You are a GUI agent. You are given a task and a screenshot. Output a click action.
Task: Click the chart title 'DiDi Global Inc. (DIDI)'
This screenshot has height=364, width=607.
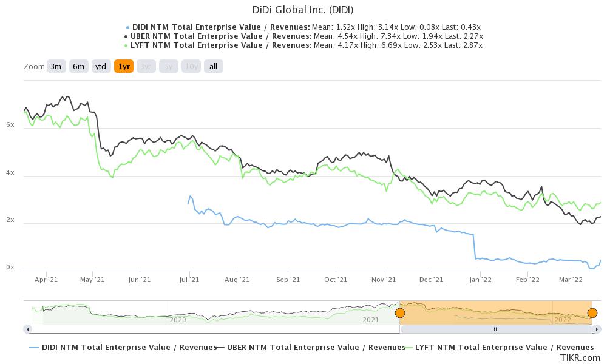point(303,10)
